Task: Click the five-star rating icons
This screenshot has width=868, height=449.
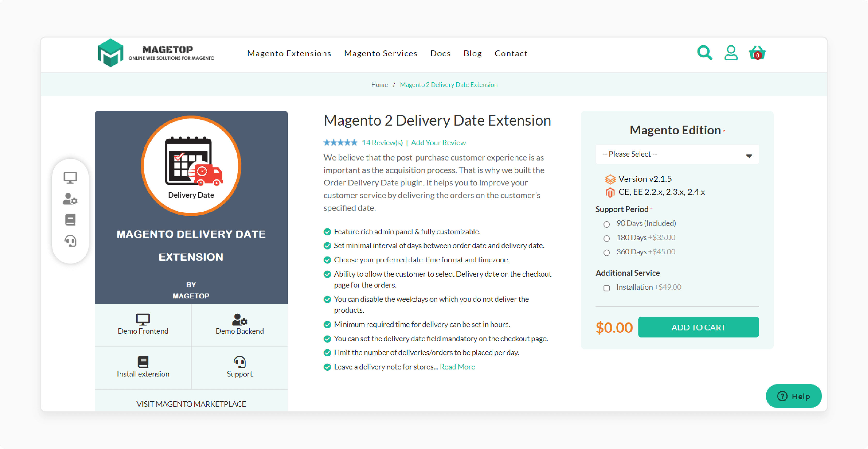Action: point(340,142)
